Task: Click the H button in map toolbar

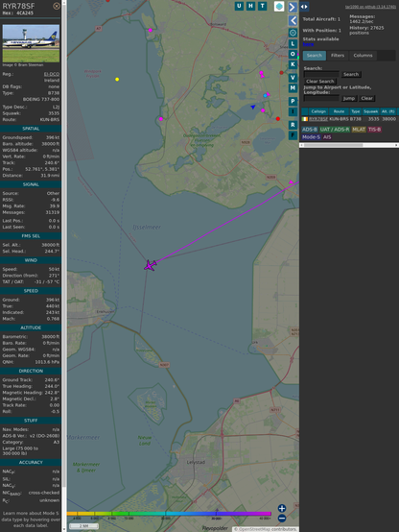Action: (250, 6)
